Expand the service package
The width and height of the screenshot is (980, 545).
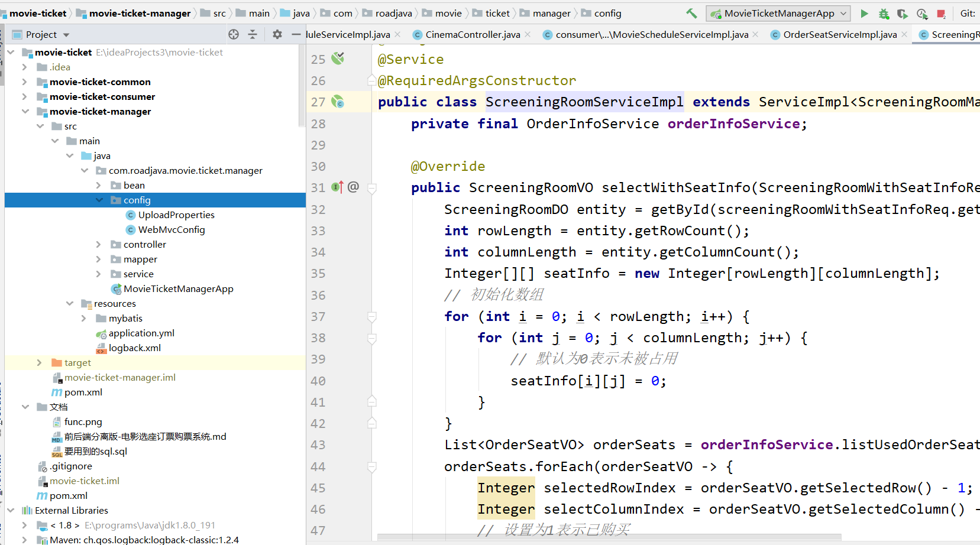coord(99,274)
